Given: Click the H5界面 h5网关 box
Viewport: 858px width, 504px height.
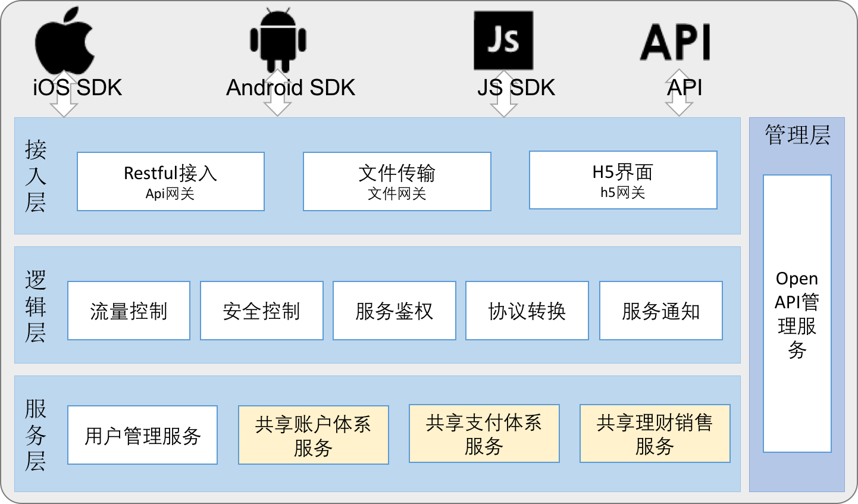Looking at the screenshot, I should [623, 180].
